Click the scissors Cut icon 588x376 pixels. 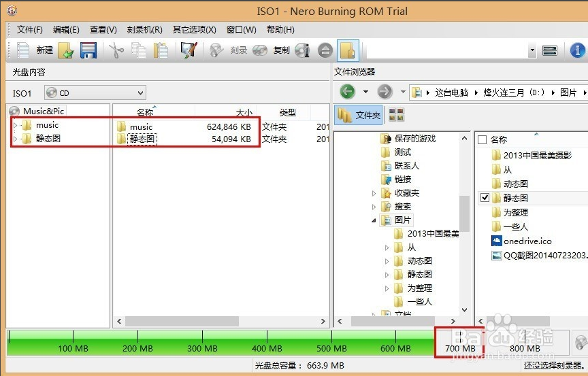point(116,50)
